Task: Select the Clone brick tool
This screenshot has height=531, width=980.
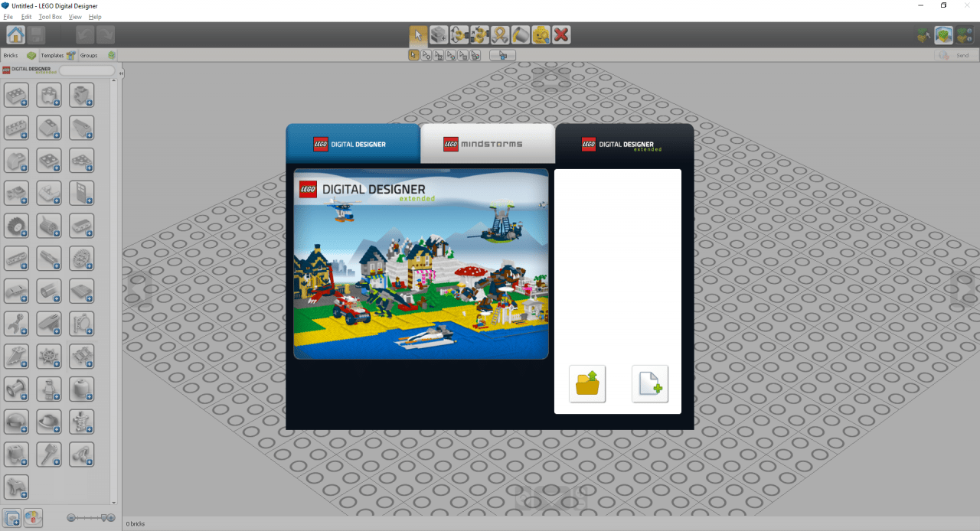Action: click(439, 34)
